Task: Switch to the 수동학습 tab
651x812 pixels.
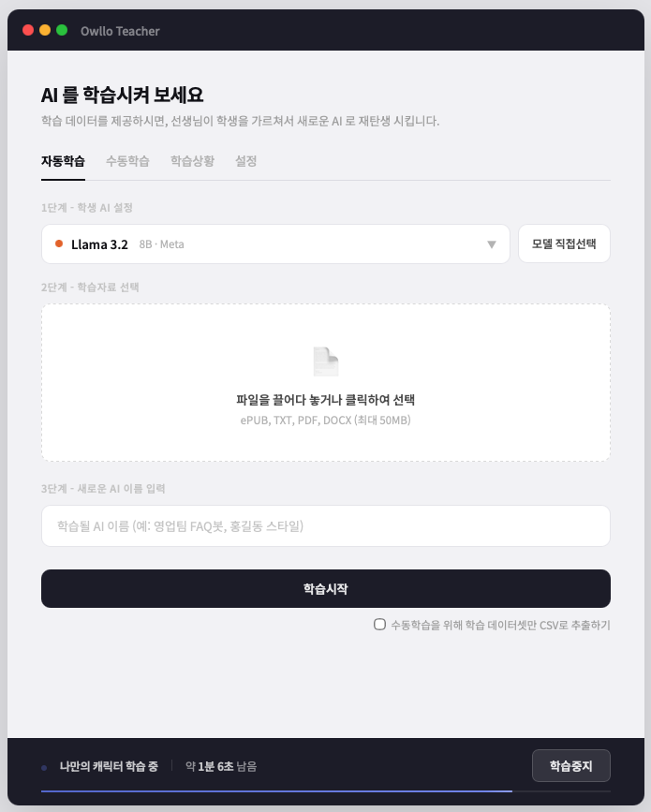Action: [x=127, y=161]
